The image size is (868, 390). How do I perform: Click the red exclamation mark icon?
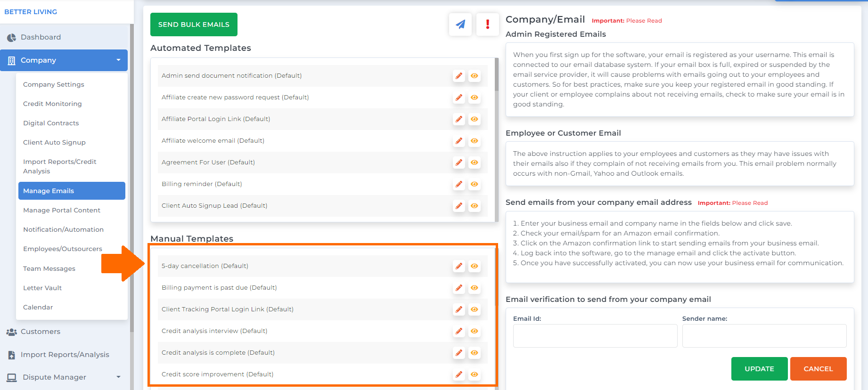[x=488, y=24]
